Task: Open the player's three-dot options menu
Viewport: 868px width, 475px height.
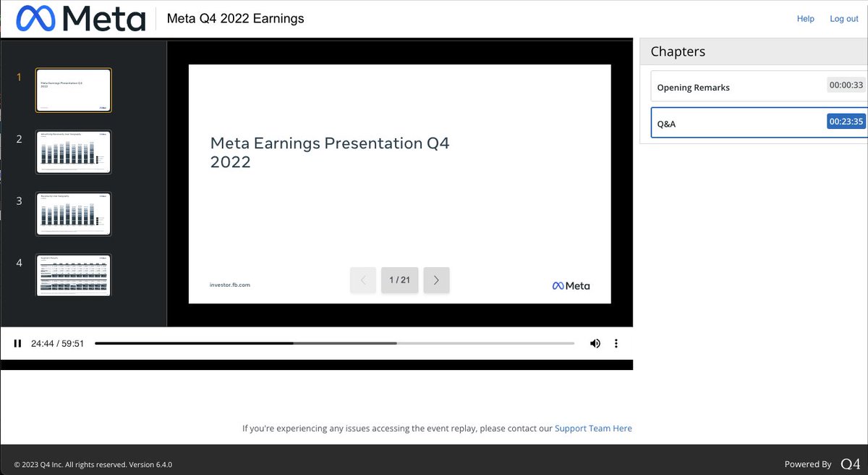Action: [x=616, y=343]
